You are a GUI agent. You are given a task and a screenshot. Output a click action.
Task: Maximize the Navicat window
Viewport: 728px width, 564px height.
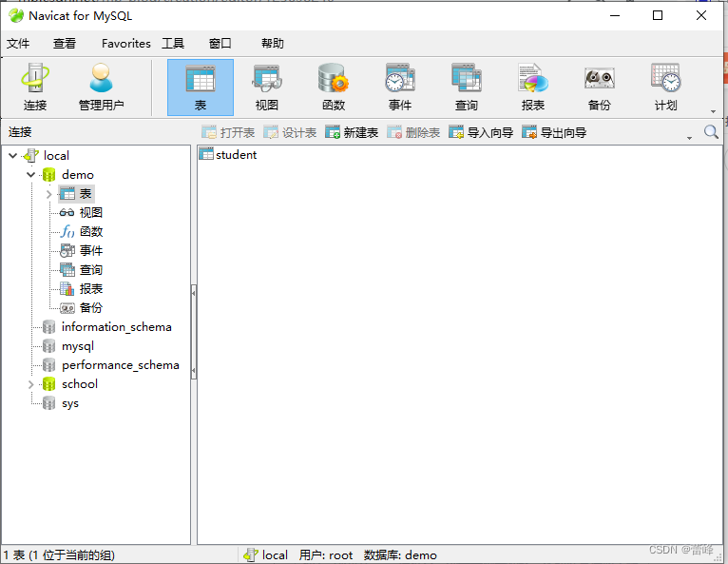pyautogui.click(x=658, y=16)
